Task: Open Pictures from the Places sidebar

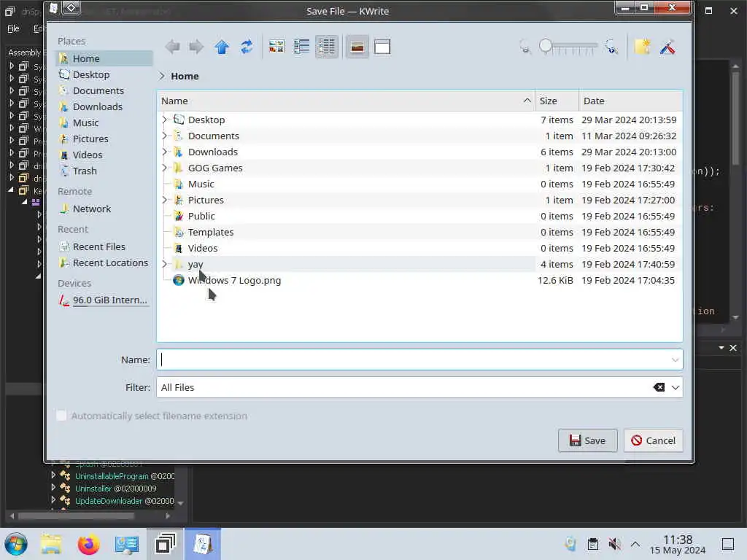Action: [x=104, y=139]
